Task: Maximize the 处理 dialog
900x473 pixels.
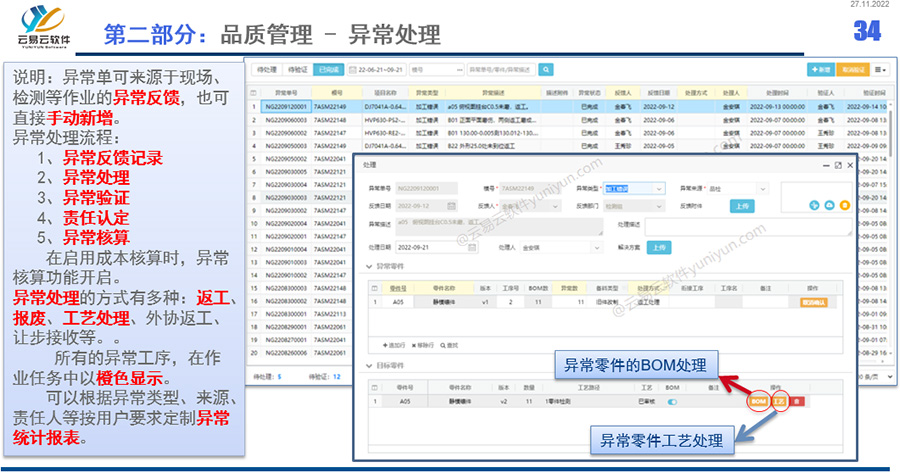Action: pos(838,165)
